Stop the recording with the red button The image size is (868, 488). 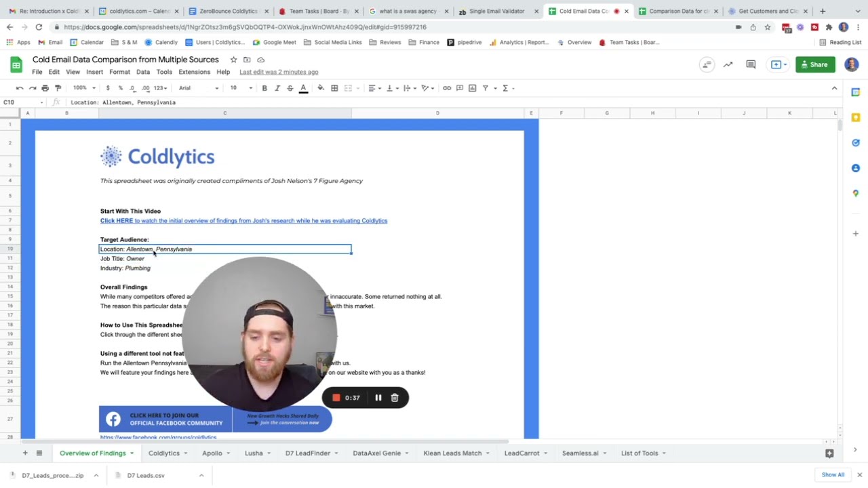336,398
